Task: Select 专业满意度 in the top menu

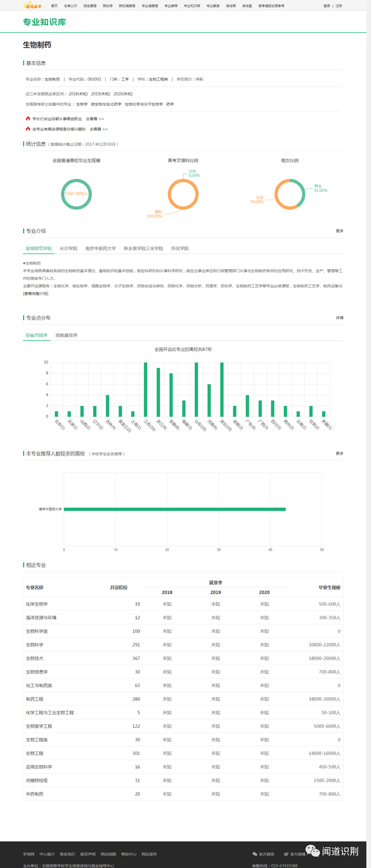Action: tap(150, 5)
